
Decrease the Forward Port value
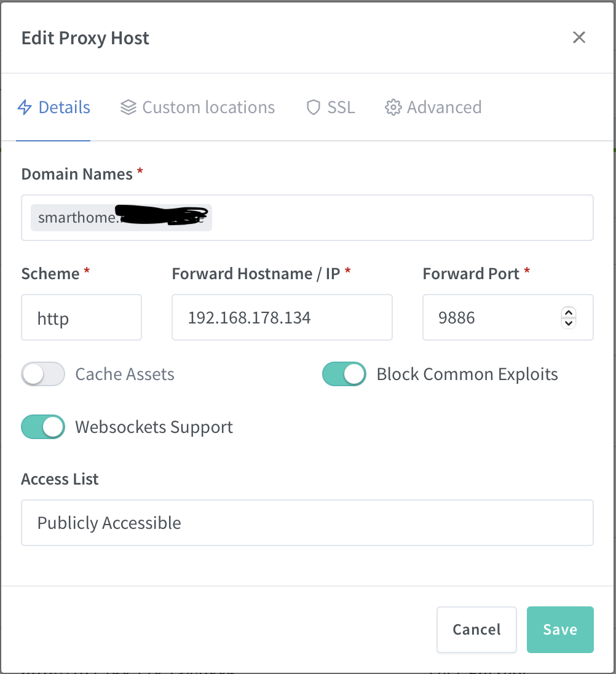(569, 322)
